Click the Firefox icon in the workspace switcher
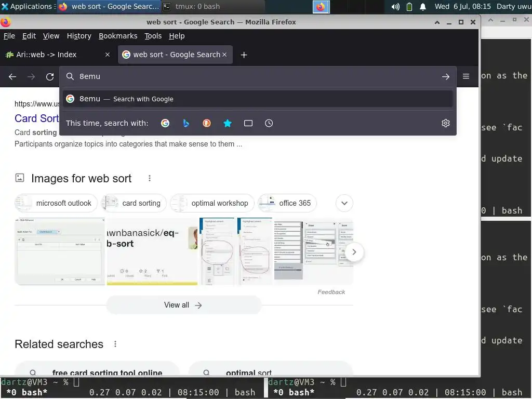This screenshot has height=399, width=532. tap(321, 6)
